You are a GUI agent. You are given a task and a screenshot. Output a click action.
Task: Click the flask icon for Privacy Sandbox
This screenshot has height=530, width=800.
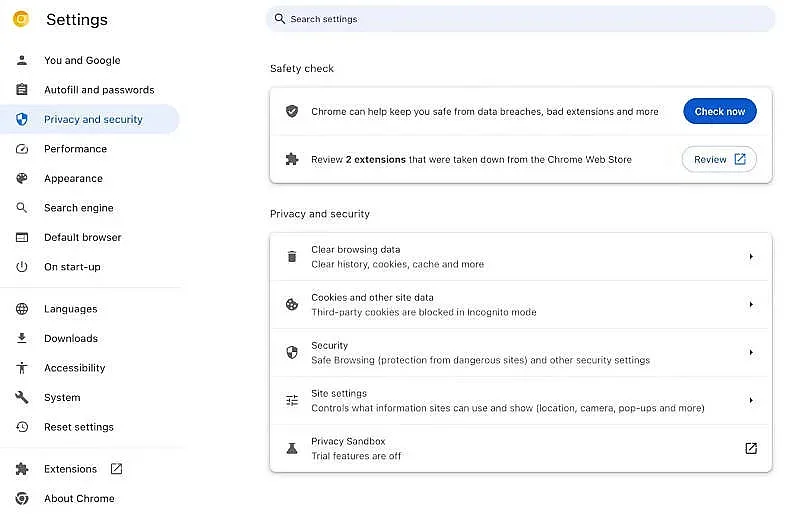coord(292,448)
